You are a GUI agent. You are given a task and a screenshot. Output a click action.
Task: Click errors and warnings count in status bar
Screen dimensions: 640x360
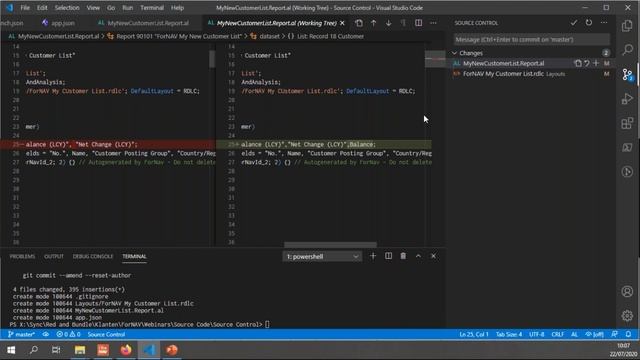[68, 334]
